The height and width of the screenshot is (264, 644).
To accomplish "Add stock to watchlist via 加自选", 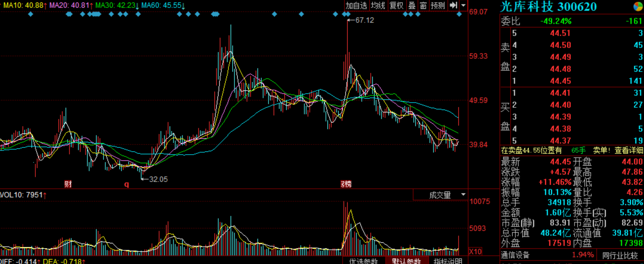I will point(356,6).
